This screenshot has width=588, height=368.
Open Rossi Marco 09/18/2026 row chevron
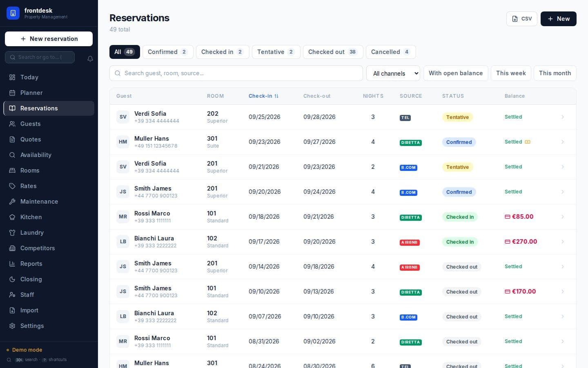click(x=563, y=217)
